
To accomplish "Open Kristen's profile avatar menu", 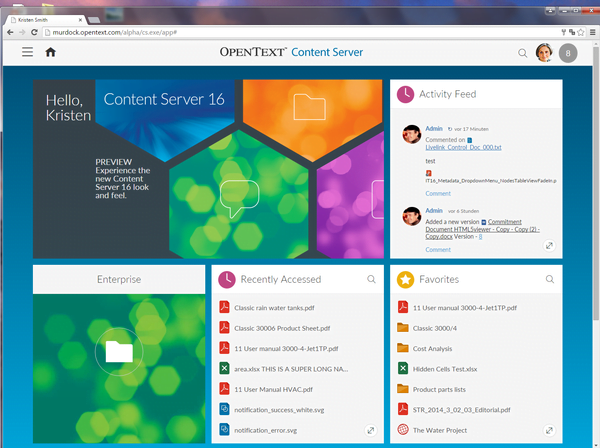I will (x=544, y=52).
